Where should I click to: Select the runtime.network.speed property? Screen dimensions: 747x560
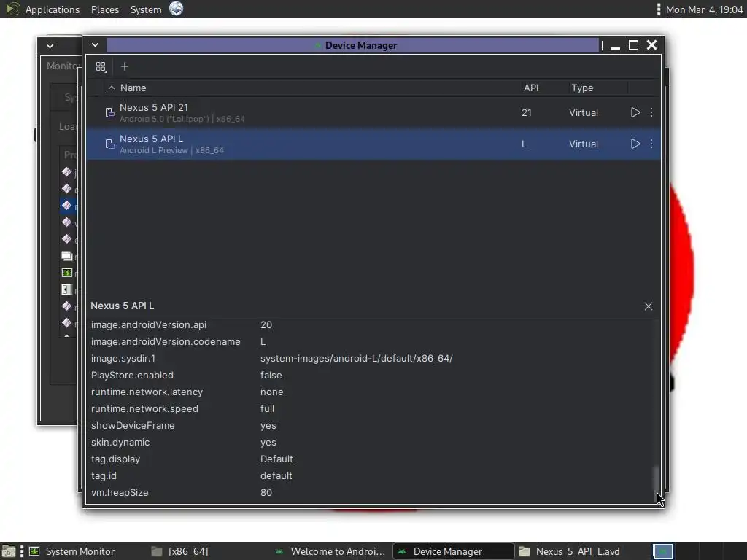[144, 408]
